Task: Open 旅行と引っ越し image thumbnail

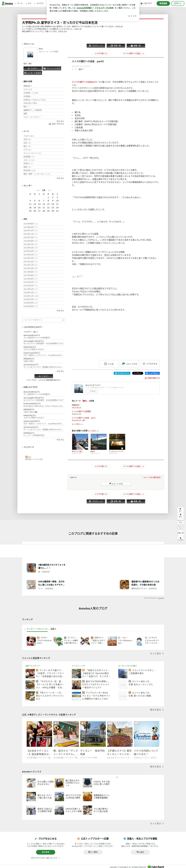Action: click(80, 442)
